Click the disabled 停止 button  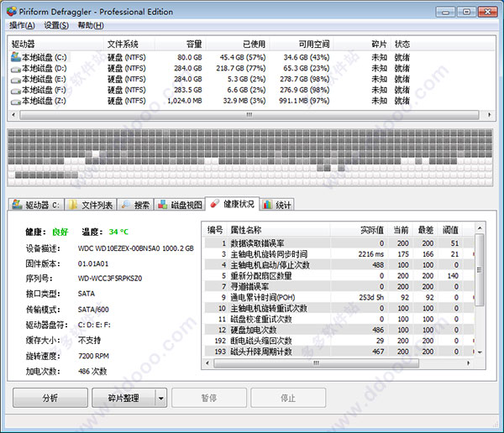288,398
